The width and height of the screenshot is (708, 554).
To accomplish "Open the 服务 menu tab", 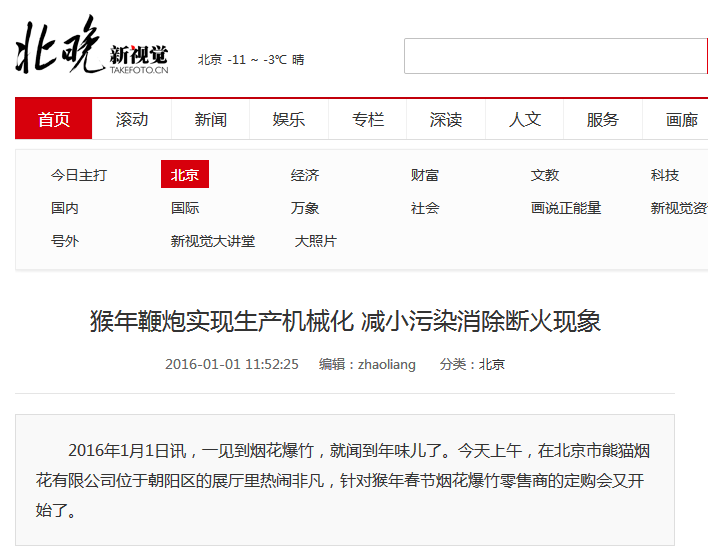I will 603,119.
